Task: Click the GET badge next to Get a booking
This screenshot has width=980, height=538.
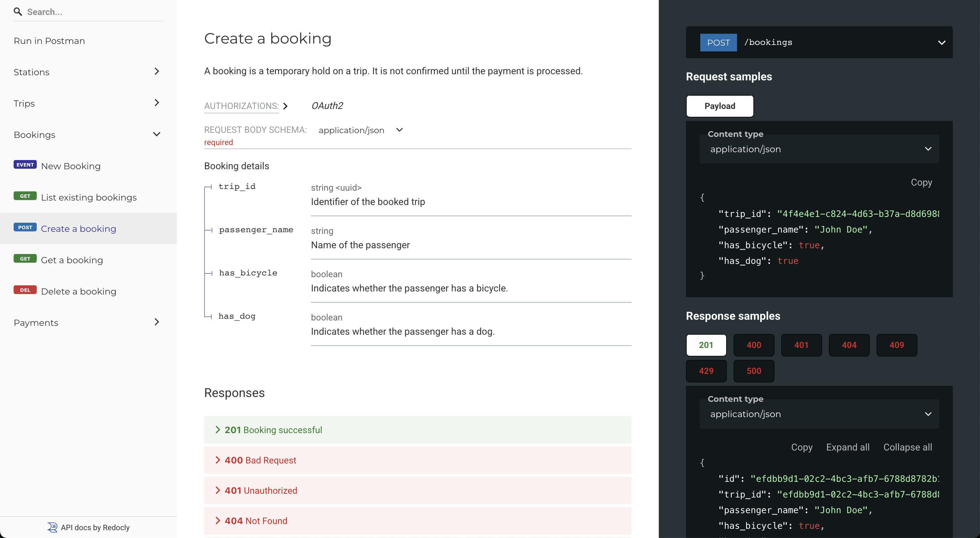Action: coord(25,258)
